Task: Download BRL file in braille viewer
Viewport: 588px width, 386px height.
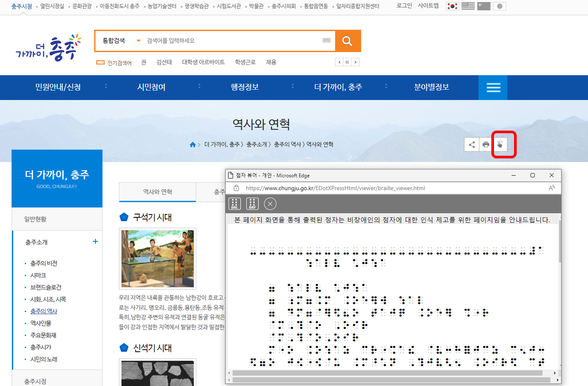Action: 234,204
